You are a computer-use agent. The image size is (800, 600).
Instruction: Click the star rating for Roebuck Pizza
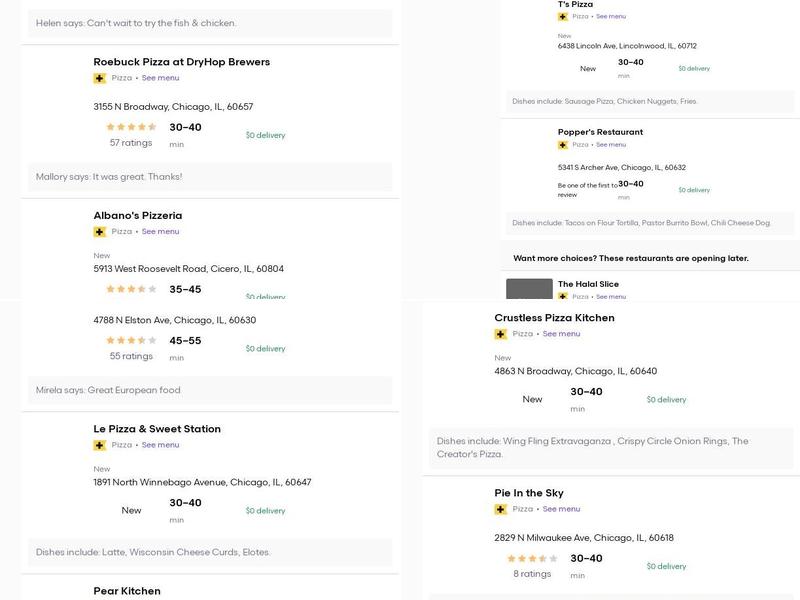point(132,127)
